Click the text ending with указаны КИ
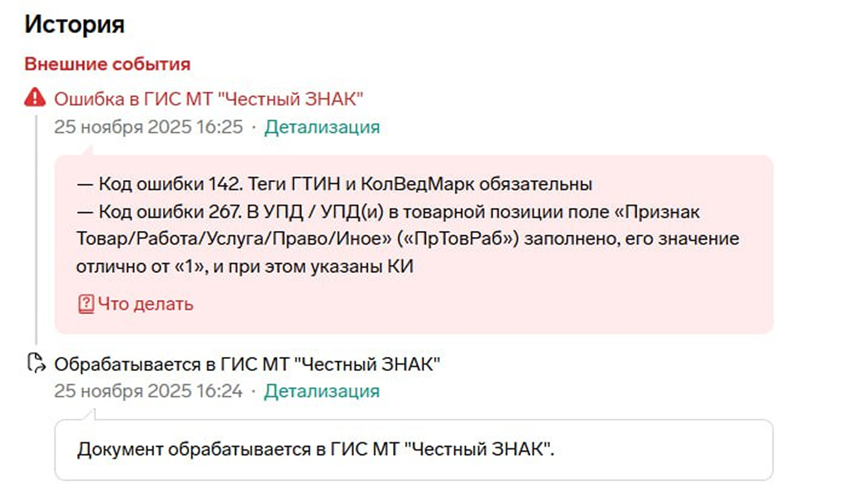The height and width of the screenshot is (499, 868). coord(245,267)
